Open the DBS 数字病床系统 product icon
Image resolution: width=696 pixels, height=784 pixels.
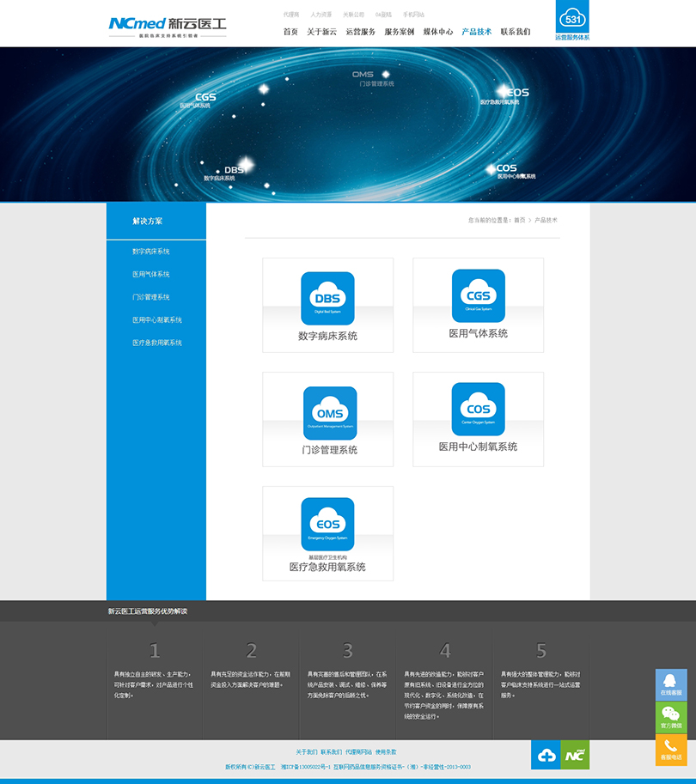(327, 298)
